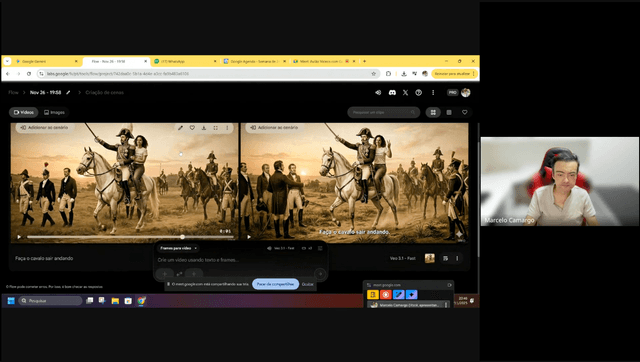
Task: Open Chrome from taskbar
Action: 141,301
